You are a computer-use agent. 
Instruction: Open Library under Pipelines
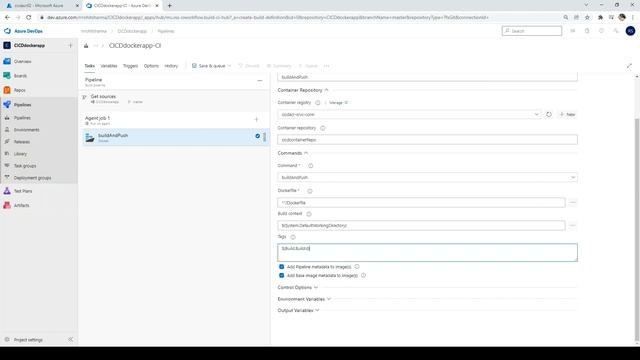point(20,154)
